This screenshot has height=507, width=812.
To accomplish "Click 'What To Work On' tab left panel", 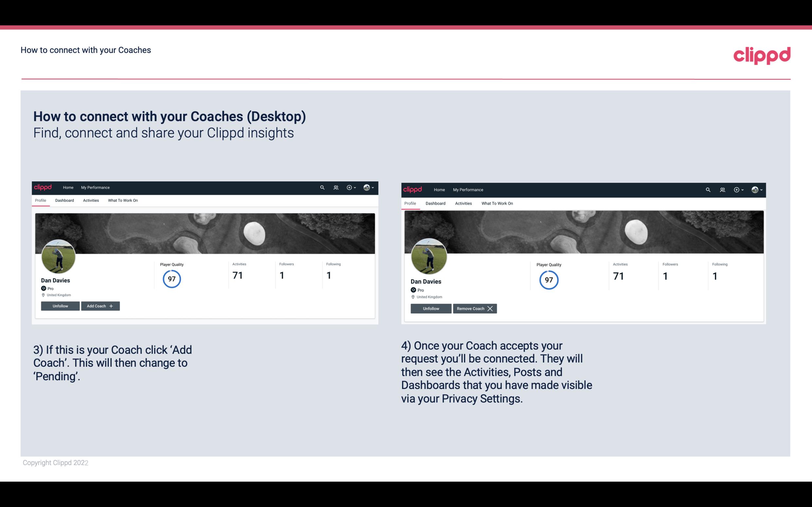I will click(123, 200).
